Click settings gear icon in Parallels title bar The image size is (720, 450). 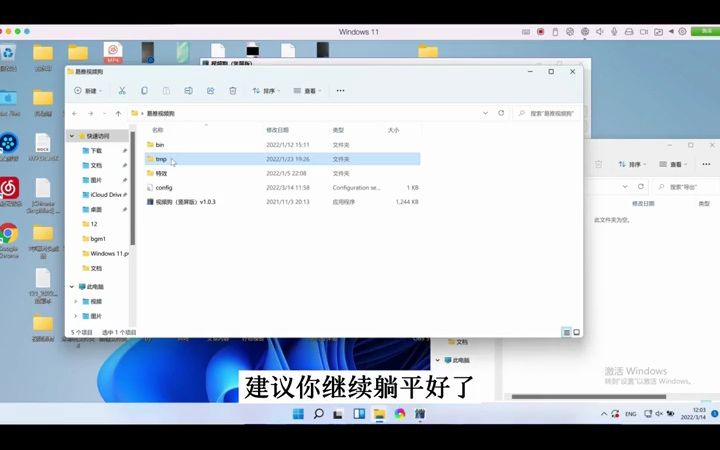[682, 32]
